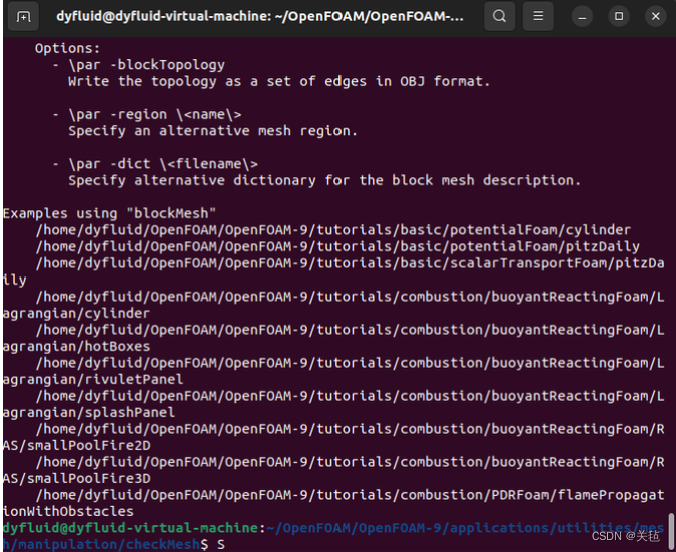Click the 'Options:' heading text
The width and height of the screenshot is (676, 552).
67,48
